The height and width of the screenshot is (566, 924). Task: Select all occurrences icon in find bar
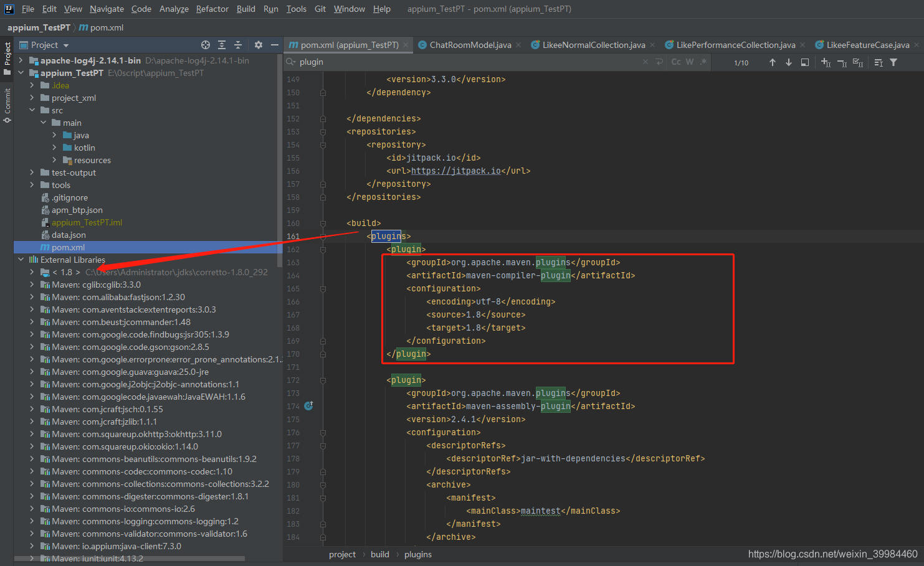(x=858, y=62)
